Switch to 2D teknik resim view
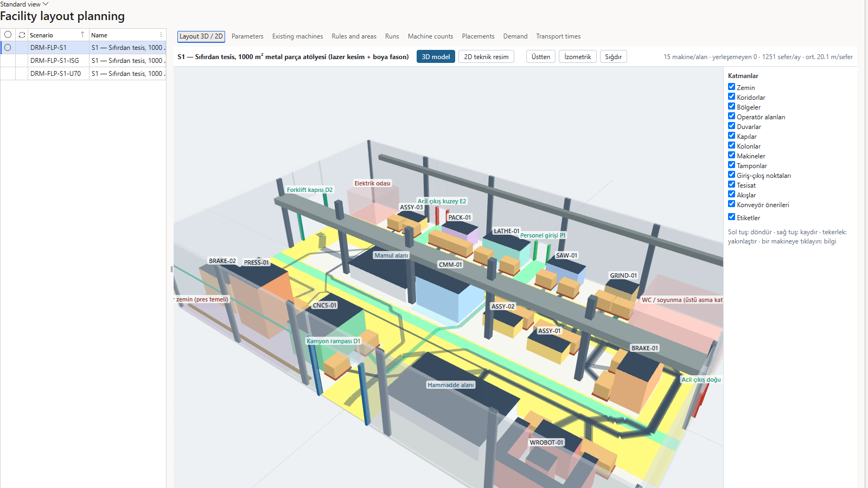This screenshot has height=488, width=868. [486, 56]
